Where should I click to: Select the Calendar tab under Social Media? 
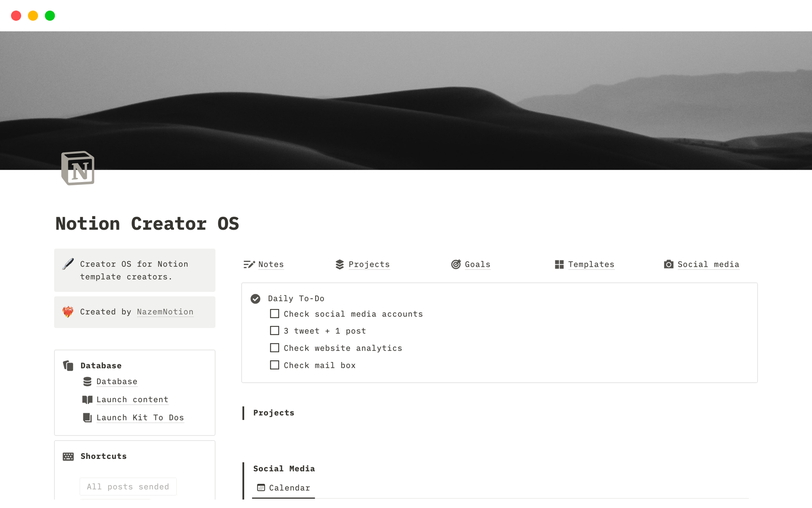tap(286, 488)
